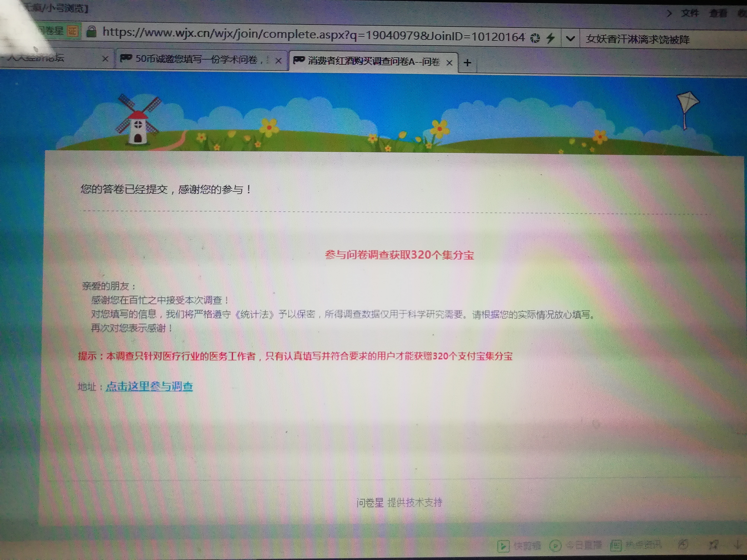Close the 50币诚邀您填写 tab
The width and height of the screenshot is (747, 560).
point(278,61)
